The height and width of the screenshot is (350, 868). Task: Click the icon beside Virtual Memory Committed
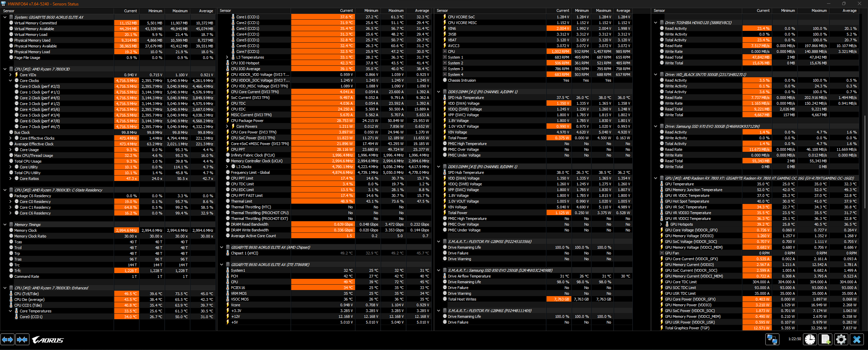(x=11, y=23)
